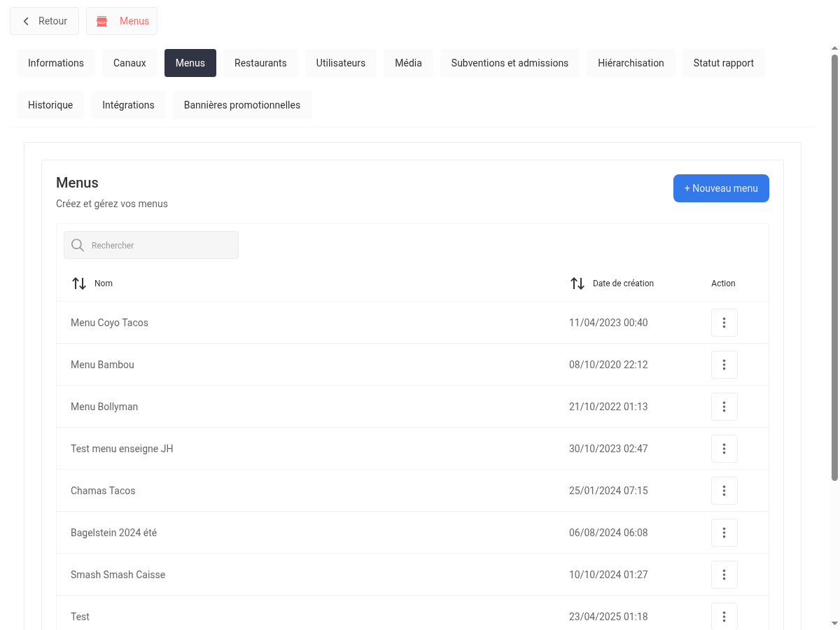Viewport: 840px width, 630px height.
Task: Open actions menu for Menu Bambou
Action: [724, 365]
